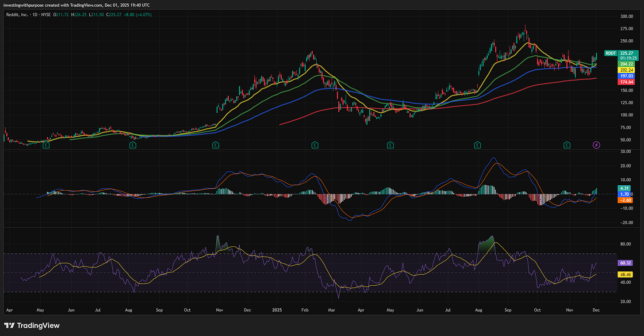Click the earnings E marker nearest Aug 2024
Image resolution: width=644 pixels, height=336 pixels.
click(x=132, y=145)
